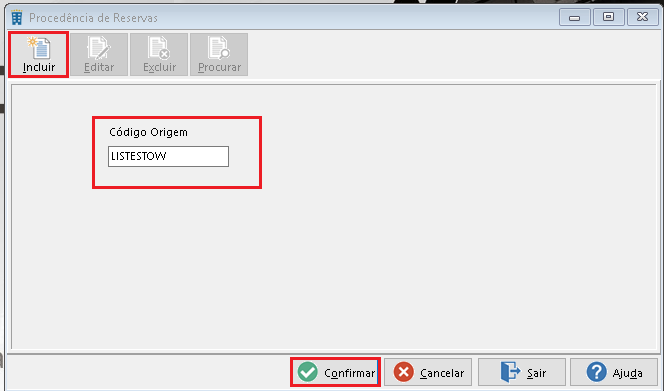Click the Excluir text label in toolbar
664x391 pixels.
pos(159,67)
